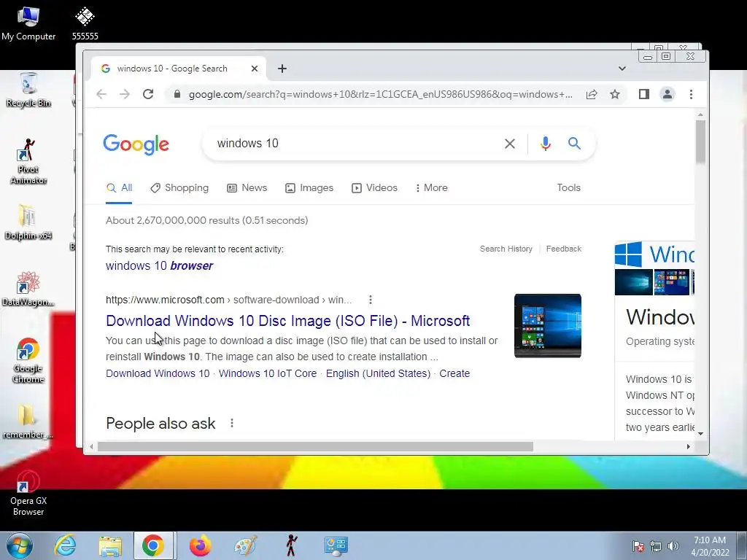The image size is (747, 560).
Task: Expand the tab search chevron in Chrome
Action: coord(622,69)
